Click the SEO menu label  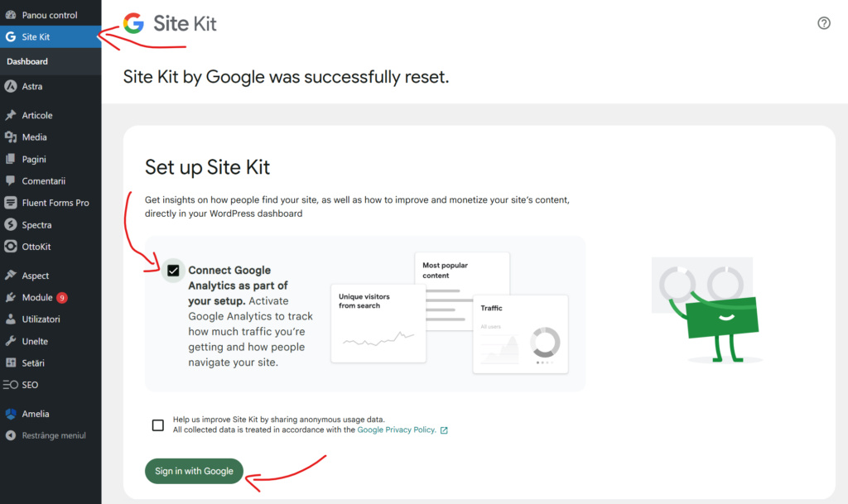(x=30, y=385)
